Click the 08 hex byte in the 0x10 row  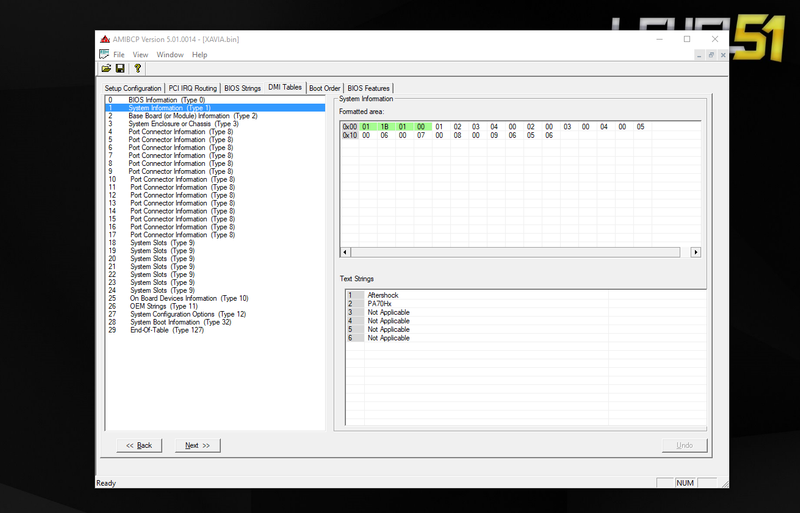click(458, 135)
